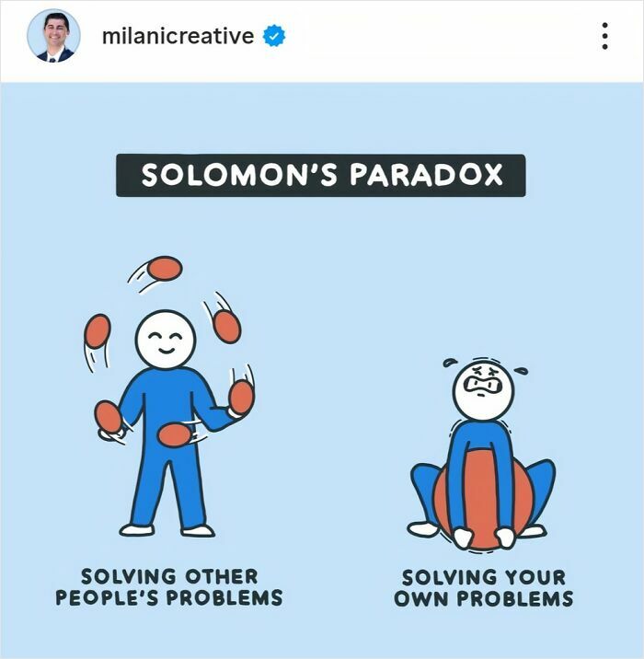
Task: Click the large orange ball being hugged
Action: coord(484,499)
